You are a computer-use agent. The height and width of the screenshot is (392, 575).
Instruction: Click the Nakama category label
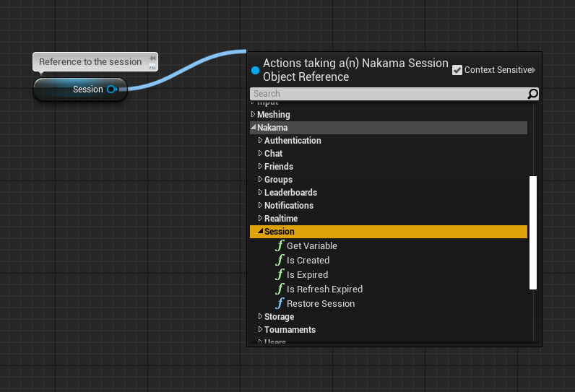tap(272, 128)
